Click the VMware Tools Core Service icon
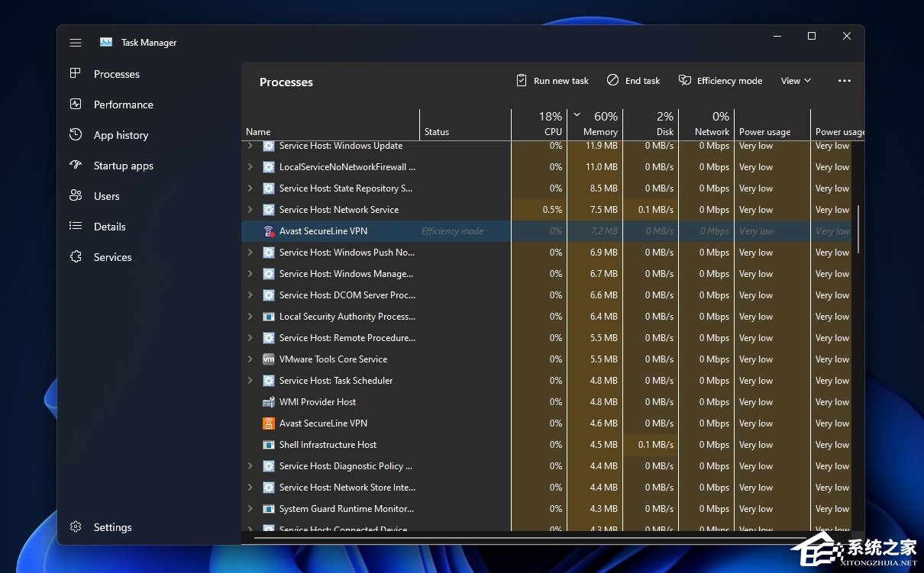Viewport: 924px width, 573px height. pos(269,359)
